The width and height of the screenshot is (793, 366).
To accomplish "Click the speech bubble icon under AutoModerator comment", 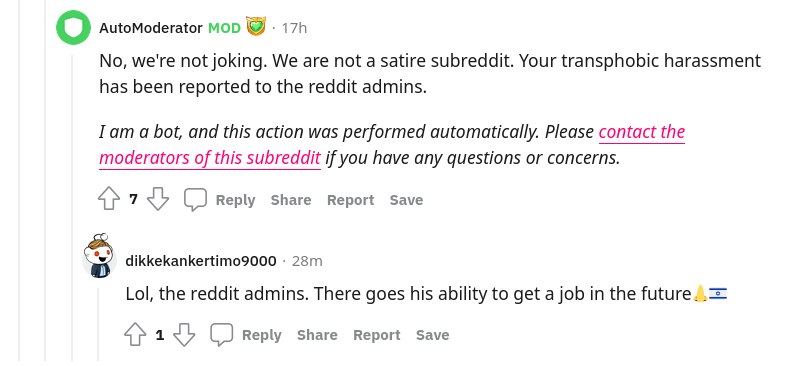I will click(x=195, y=199).
